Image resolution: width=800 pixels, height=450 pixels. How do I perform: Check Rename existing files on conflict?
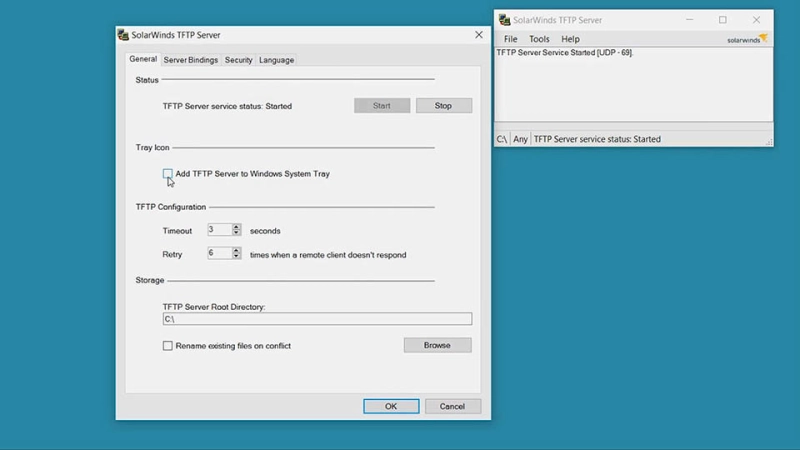pos(167,345)
